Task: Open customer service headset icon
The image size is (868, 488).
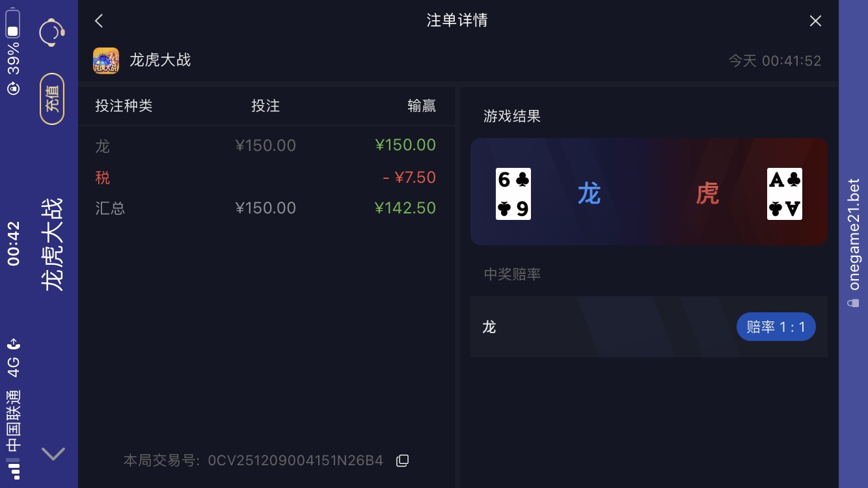Action: [52, 33]
